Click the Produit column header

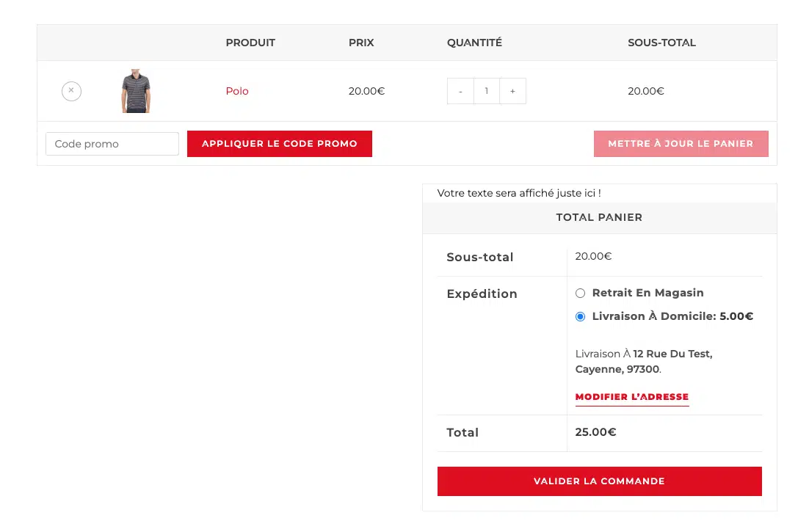click(x=250, y=43)
